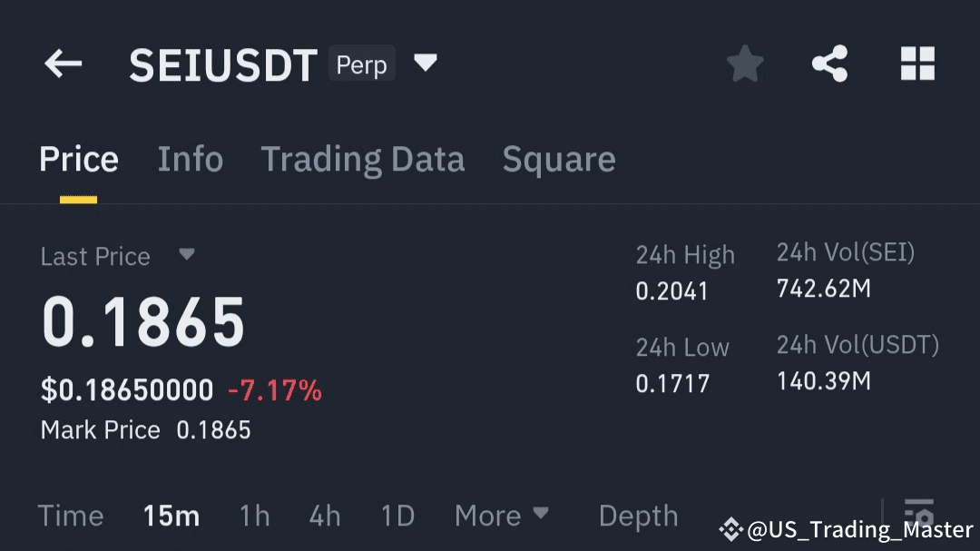Tap the back arrow to exit chart

(x=62, y=64)
